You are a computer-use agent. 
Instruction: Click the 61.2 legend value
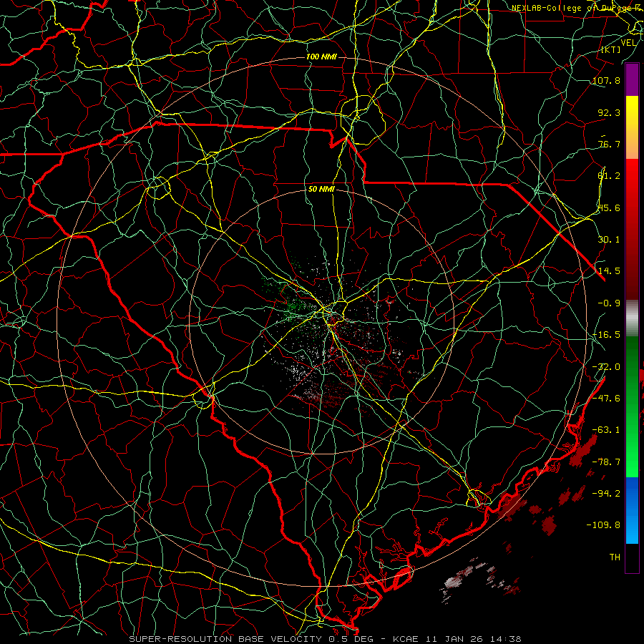609,176
